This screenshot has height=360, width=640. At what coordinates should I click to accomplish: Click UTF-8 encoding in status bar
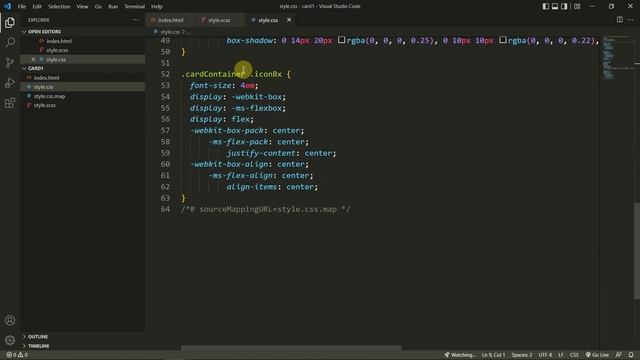pyautogui.click(x=545, y=355)
